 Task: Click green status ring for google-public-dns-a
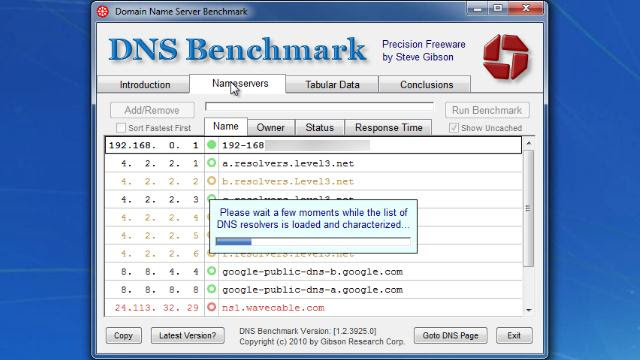(211, 289)
